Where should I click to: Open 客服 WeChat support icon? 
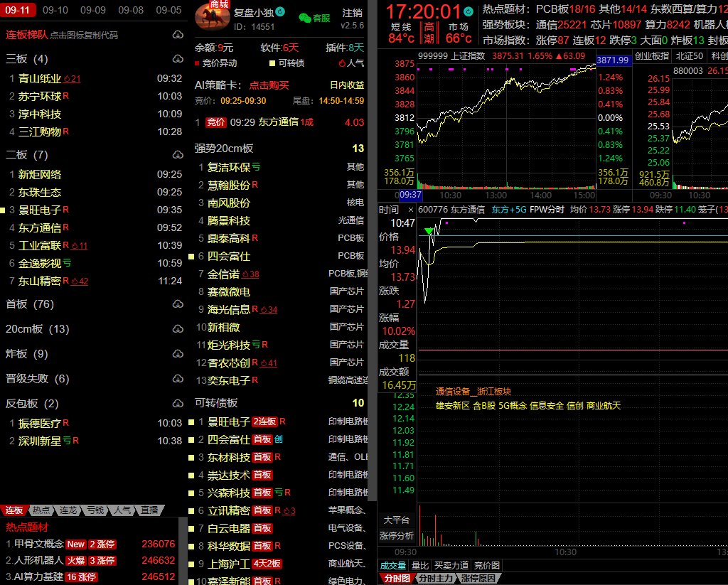tap(314, 18)
